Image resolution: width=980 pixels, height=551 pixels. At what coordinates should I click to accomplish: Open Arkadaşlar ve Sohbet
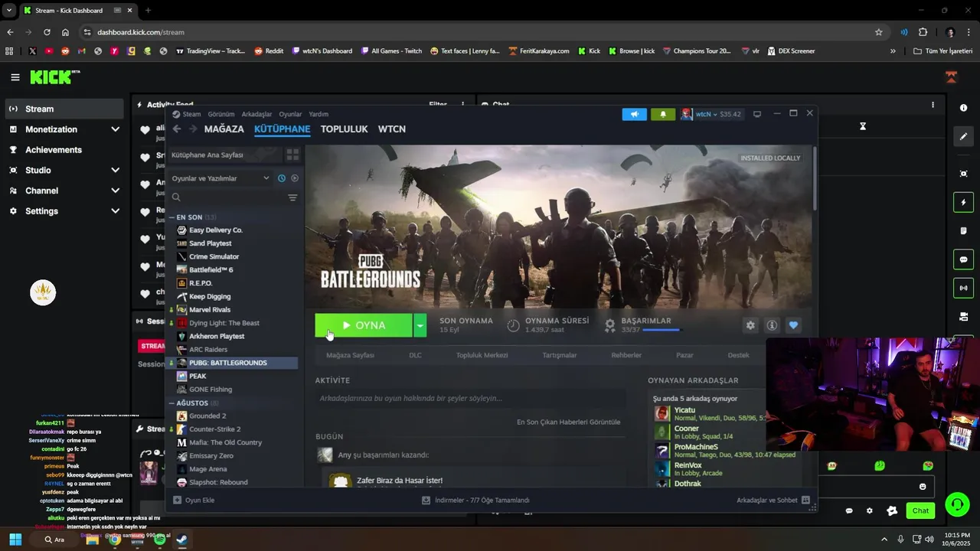[x=773, y=500]
